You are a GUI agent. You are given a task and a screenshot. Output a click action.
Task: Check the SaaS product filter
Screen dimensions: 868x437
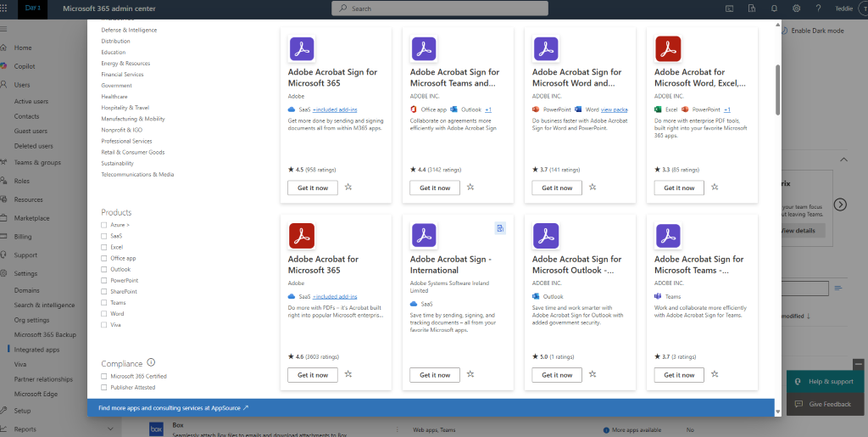pos(104,236)
